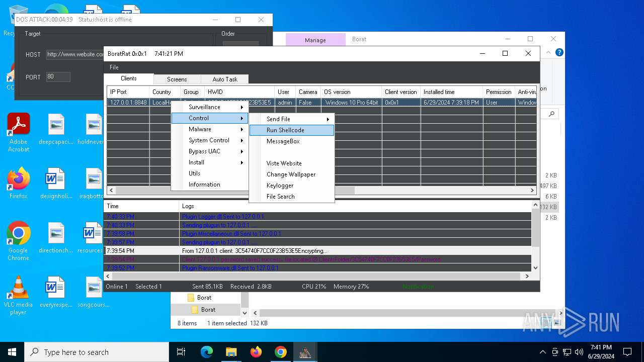Select MessageBox option
Image resolution: width=644 pixels, height=362 pixels.
[292, 141]
